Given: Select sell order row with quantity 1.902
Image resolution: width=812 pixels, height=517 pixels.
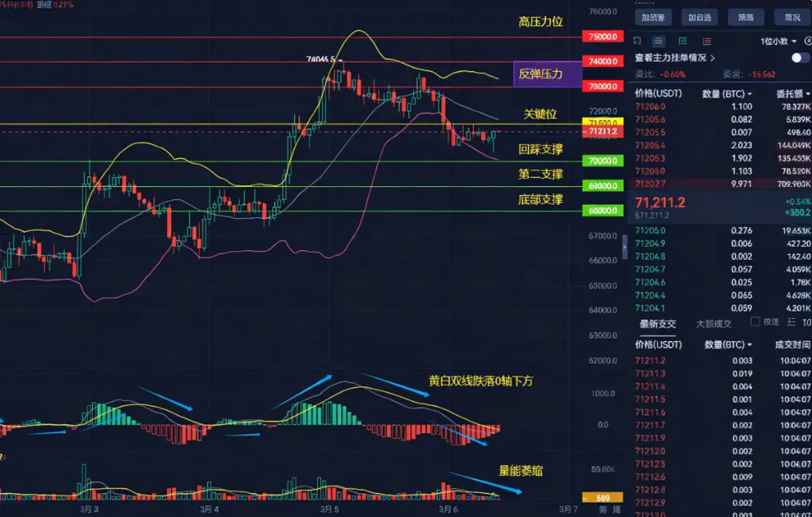Looking at the screenshot, I should [x=720, y=158].
